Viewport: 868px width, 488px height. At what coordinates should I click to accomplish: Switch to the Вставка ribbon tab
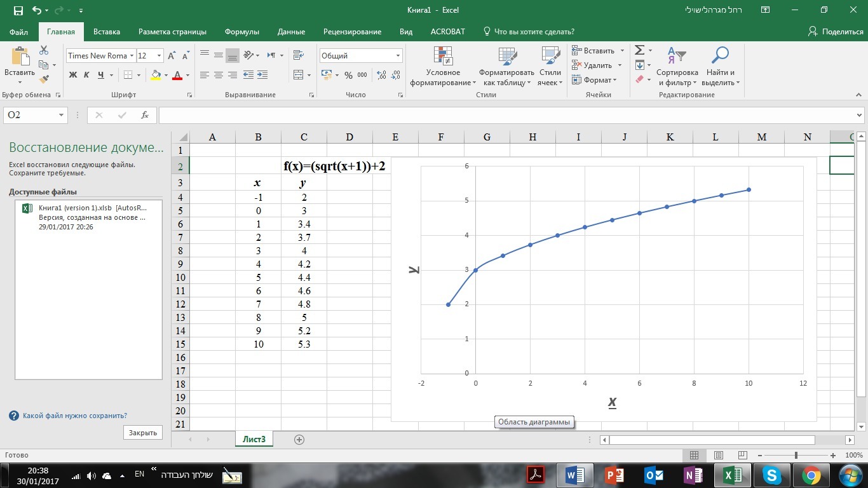(106, 32)
